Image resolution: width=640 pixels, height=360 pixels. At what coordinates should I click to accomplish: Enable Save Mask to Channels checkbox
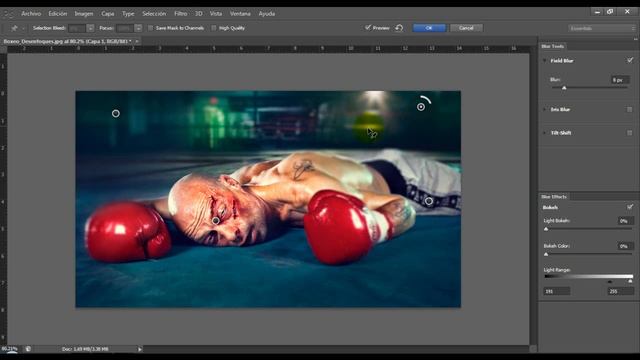pyautogui.click(x=151, y=28)
